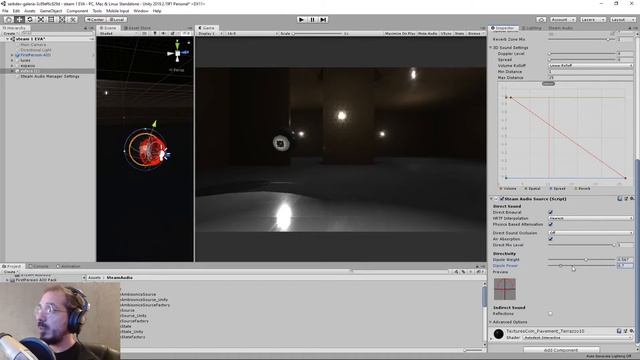Toggle Direct Binaural checkbox

tap(550, 212)
